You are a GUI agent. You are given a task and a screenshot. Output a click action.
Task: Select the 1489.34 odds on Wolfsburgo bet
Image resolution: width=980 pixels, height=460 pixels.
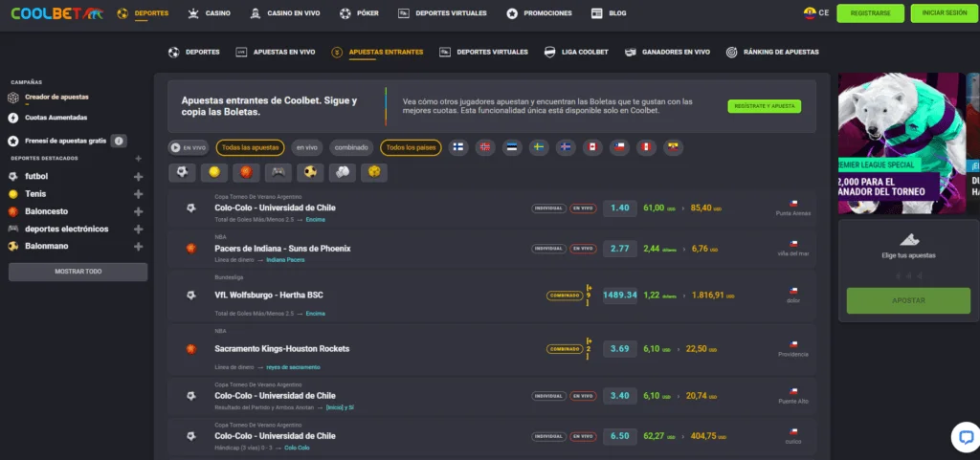point(620,296)
